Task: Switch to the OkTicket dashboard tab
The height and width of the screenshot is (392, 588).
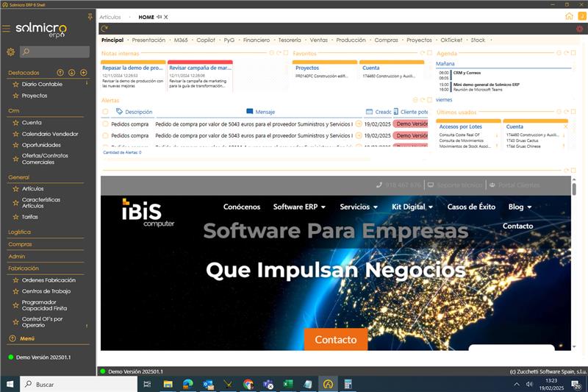Action: [x=451, y=40]
